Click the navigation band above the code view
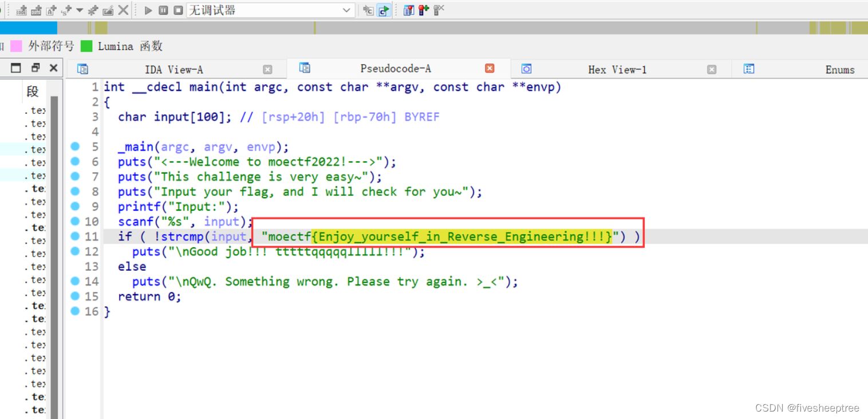 tap(401, 27)
